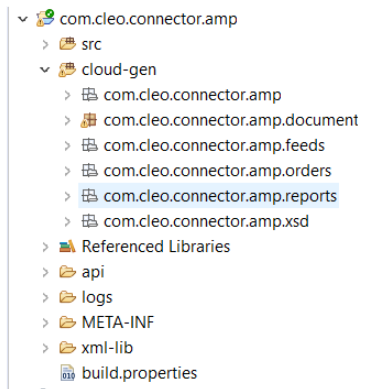Select the cloud-gen label
This screenshot has height=389, width=374.
point(119,70)
